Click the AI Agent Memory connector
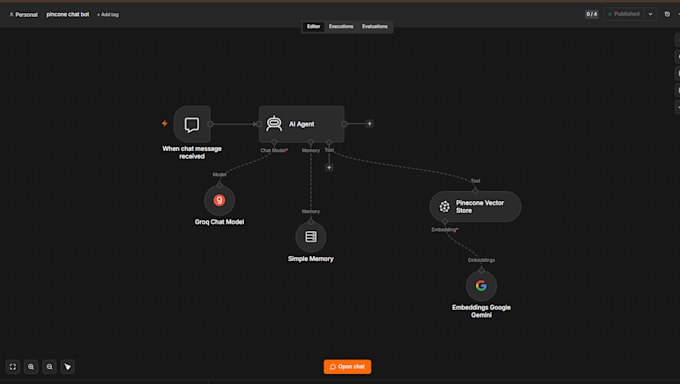The height and width of the screenshot is (384, 680). (311, 142)
